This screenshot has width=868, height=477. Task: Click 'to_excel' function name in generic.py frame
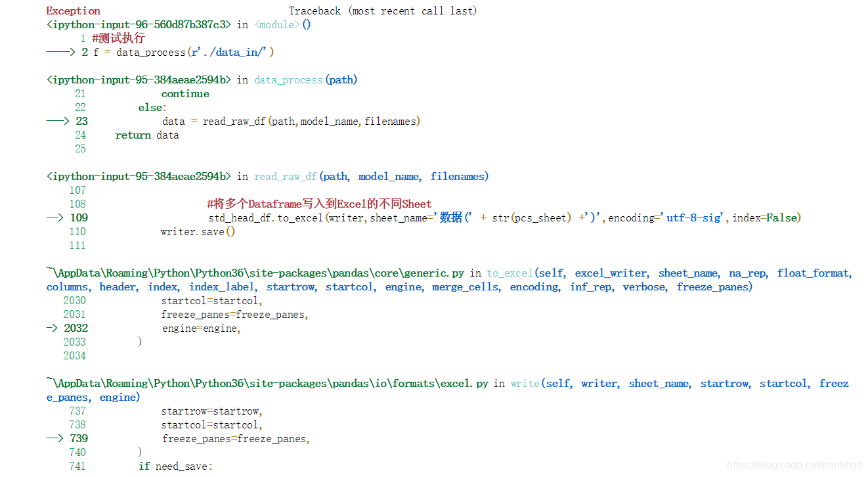(x=510, y=273)
